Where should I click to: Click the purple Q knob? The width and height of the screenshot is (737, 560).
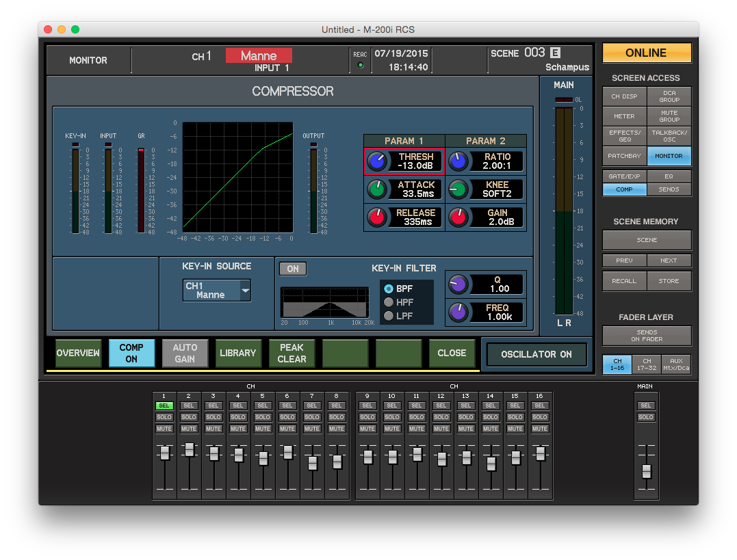[458, 284]
